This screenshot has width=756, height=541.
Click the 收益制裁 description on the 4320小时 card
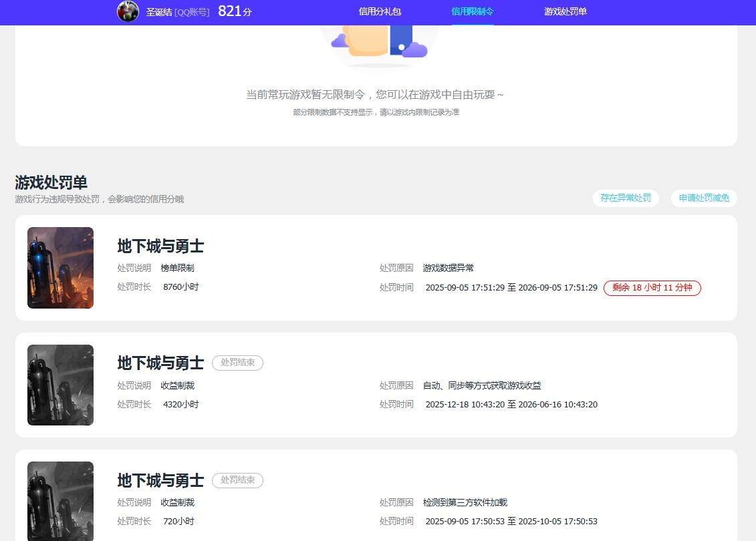tap(177, 385)
